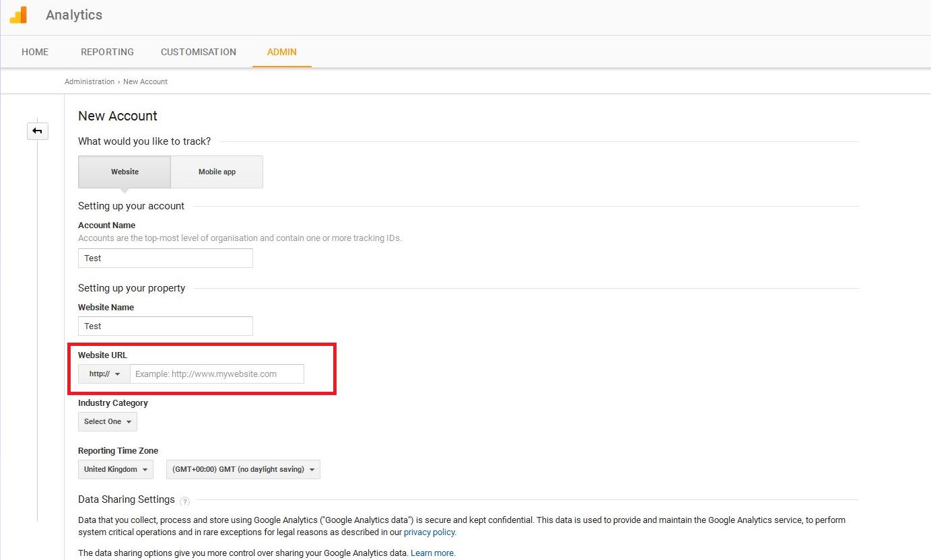Click the Learn more link

pos(433,553)
